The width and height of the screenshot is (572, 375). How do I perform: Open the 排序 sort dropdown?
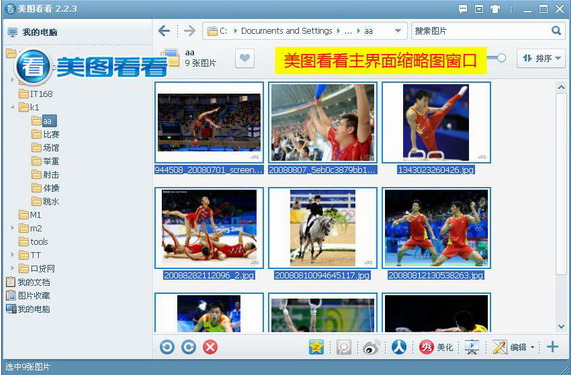coord(541,58)
